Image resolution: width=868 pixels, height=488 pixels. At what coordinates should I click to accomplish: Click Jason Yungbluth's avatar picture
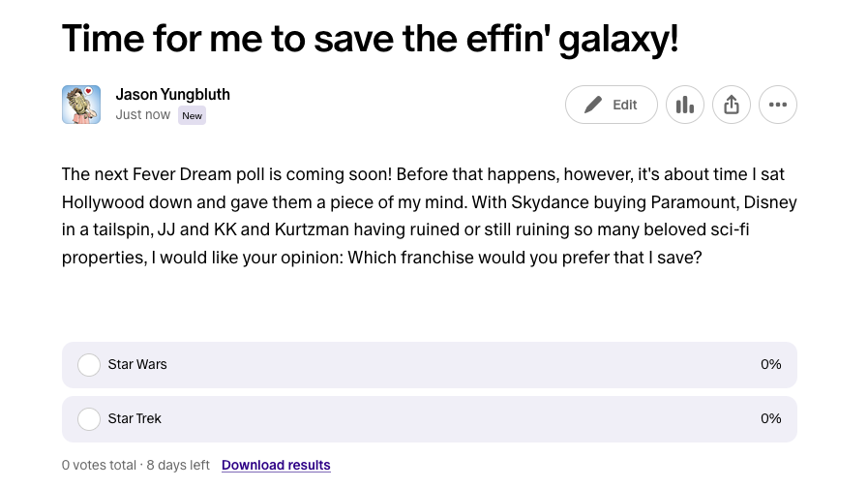point(81,105)
